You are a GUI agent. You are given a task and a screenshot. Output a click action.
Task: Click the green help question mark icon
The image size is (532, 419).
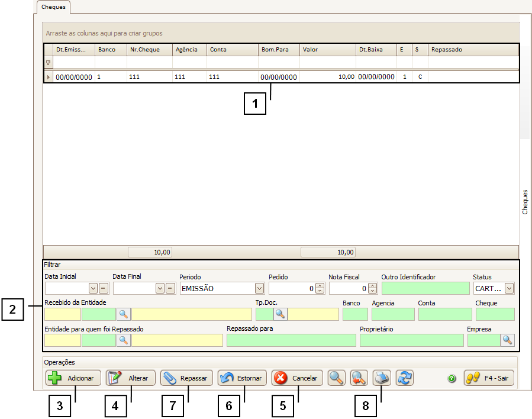[452, 379]
